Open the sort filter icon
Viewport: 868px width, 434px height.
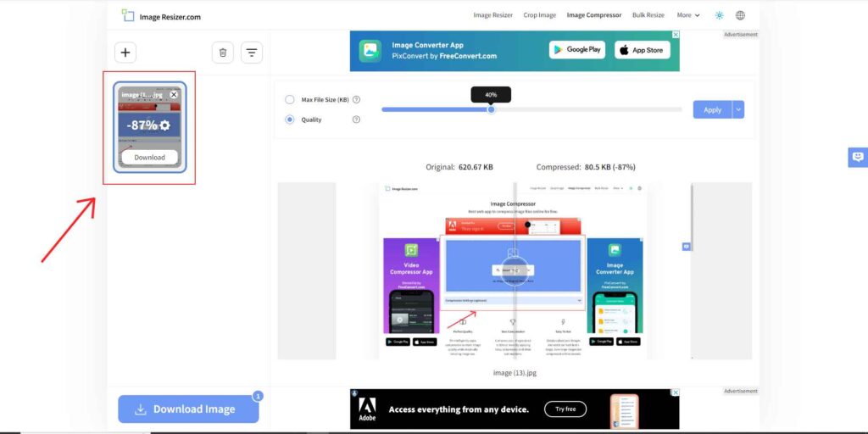point(252,53)
